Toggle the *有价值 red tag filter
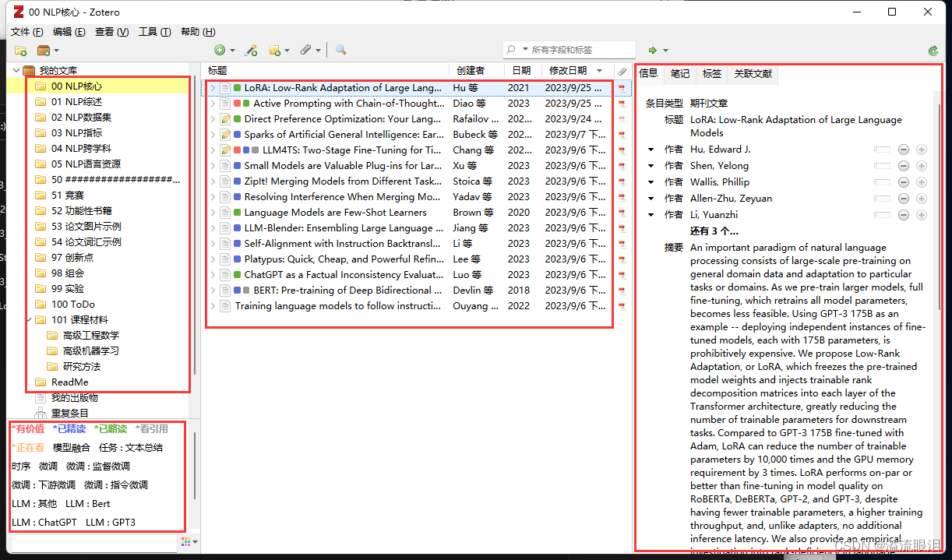 pyautogui.click(x=28, y=428)
